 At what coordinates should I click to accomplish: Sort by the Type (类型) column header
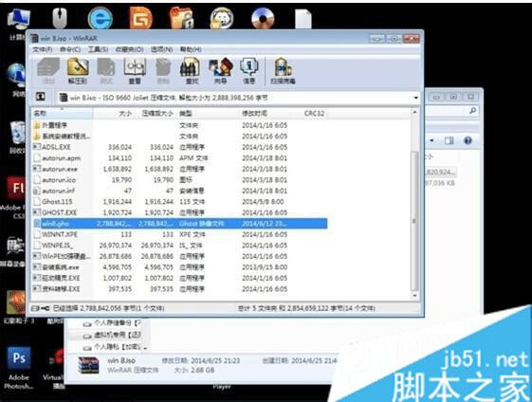208,114
